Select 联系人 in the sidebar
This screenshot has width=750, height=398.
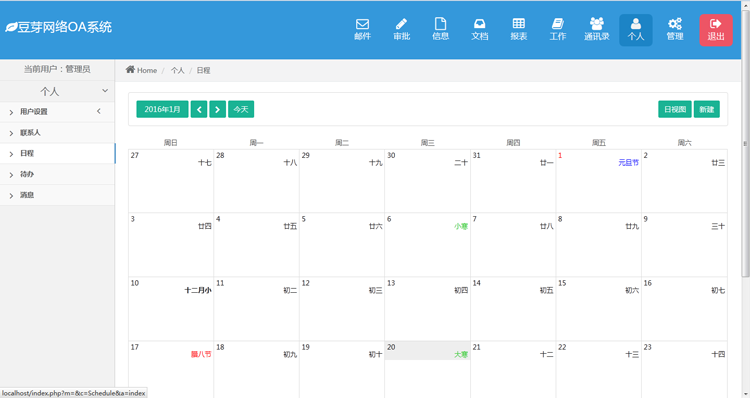pos(57,133)
